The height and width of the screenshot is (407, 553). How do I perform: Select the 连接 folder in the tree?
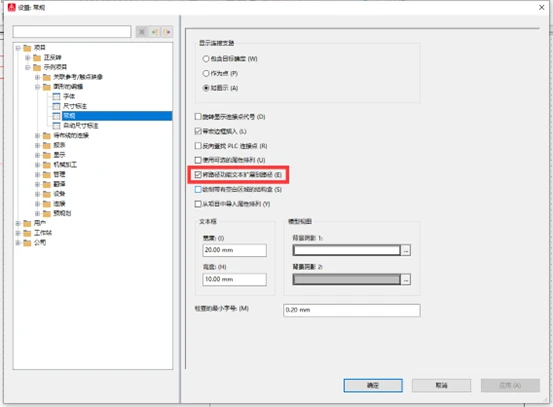tap(59, 204)
